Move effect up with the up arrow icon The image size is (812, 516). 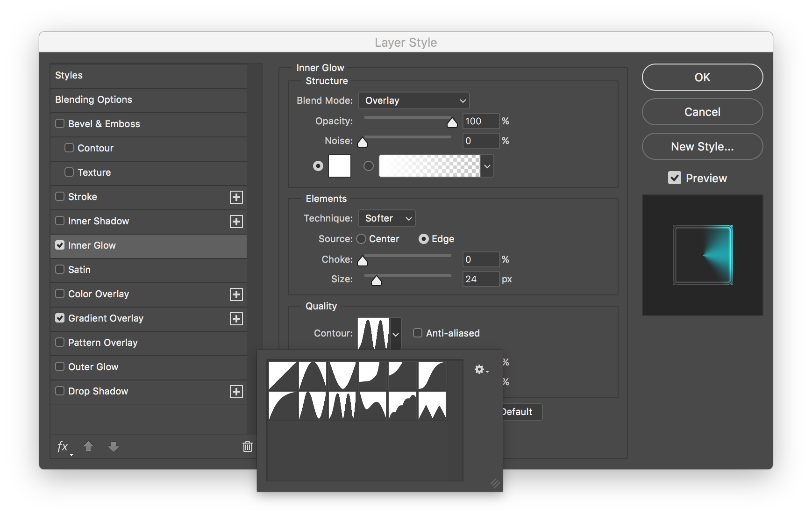(88, 447)
